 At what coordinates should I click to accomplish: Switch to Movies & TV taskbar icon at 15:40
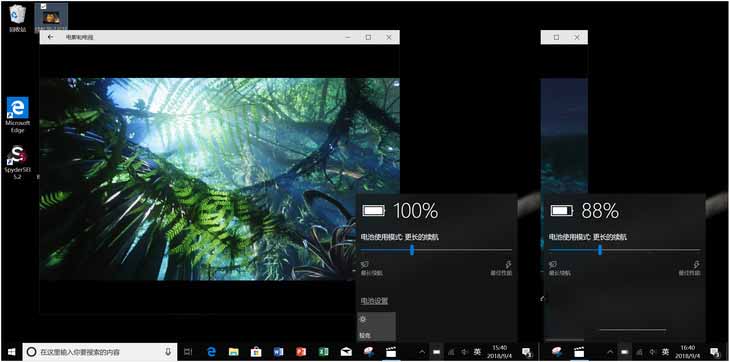coord(391,352)
